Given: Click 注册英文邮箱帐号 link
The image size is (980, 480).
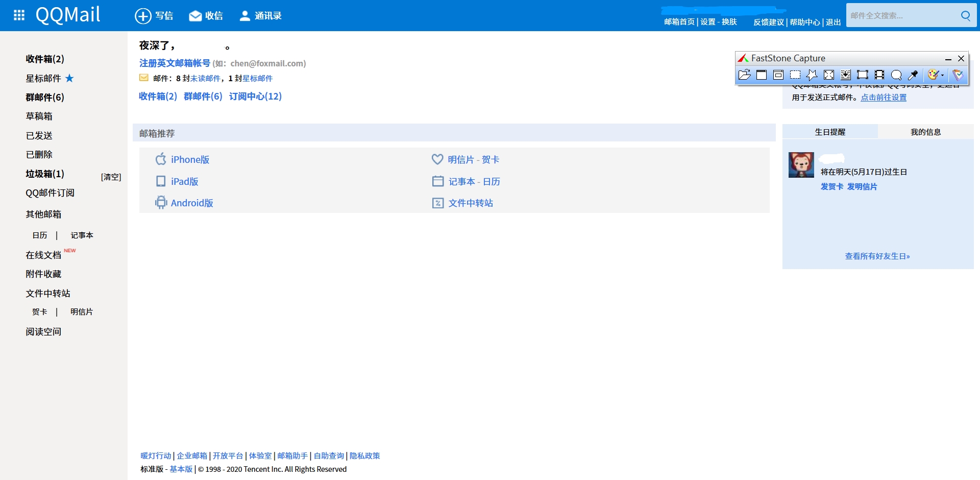Looking at the screenshot, I should coord(175,63).
